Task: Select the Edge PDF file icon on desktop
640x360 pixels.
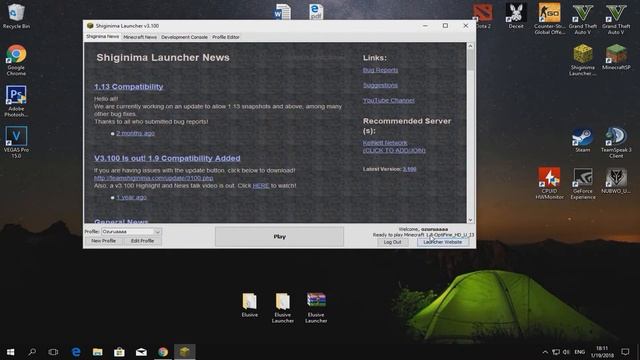Action: pyautogui.click(x=316, y=11)
